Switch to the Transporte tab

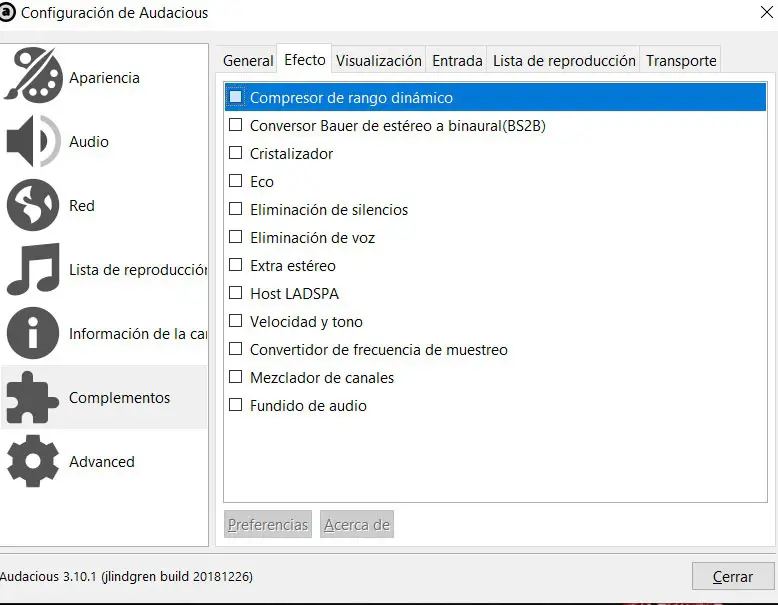(681, 61)
